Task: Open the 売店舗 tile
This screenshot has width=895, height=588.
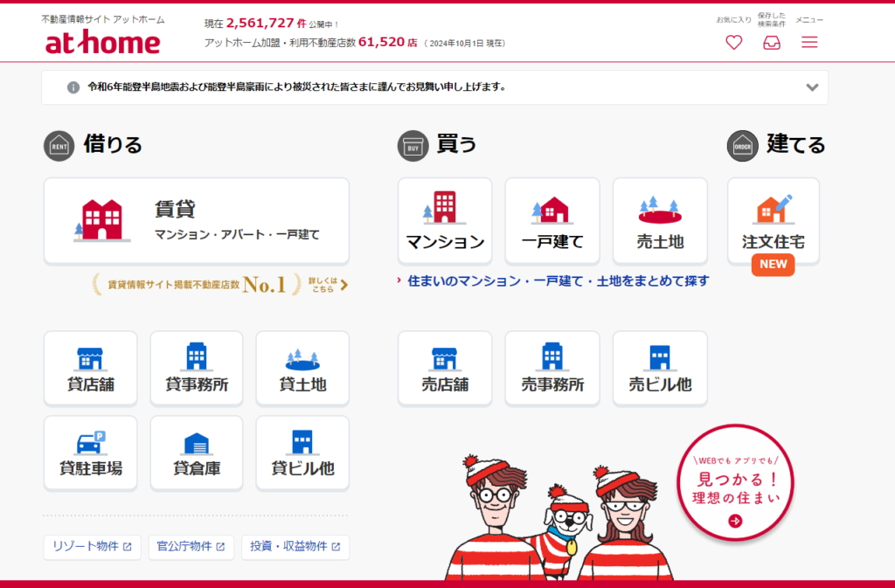Action: [445, 368]
